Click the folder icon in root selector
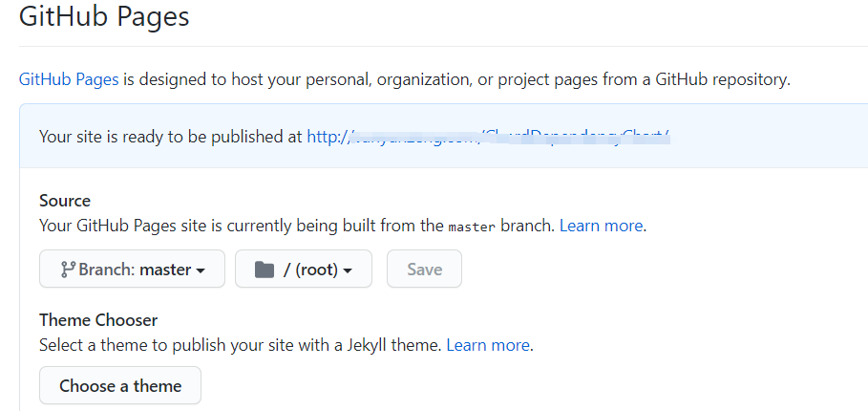This screenshot has height=411, width=868. tap(265, 270)
